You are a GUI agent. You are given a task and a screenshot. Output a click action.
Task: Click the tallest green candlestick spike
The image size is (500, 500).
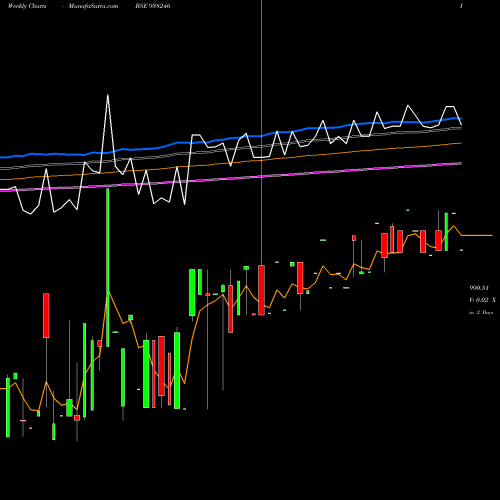(x=108, y=267)
